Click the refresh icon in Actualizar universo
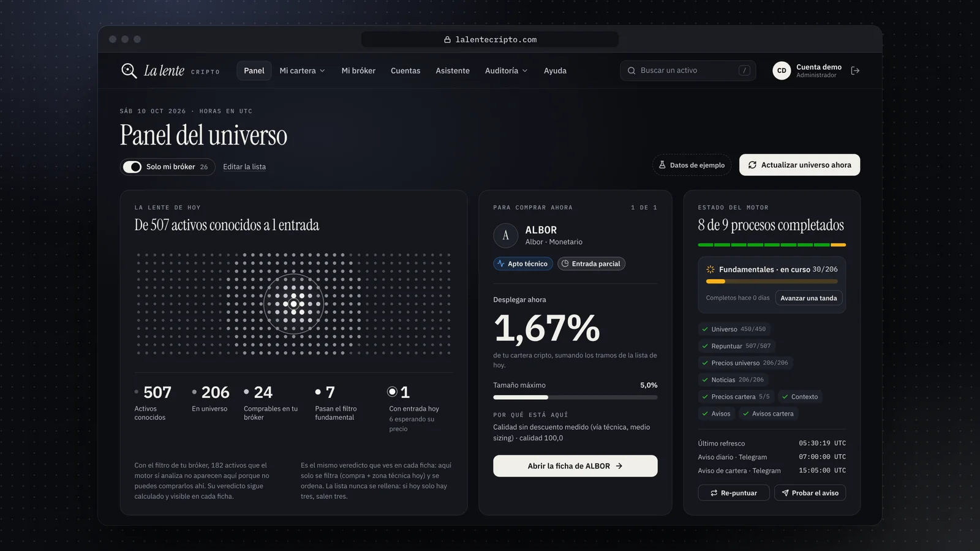This screenshot has width=980, height=551. [752, 165]
